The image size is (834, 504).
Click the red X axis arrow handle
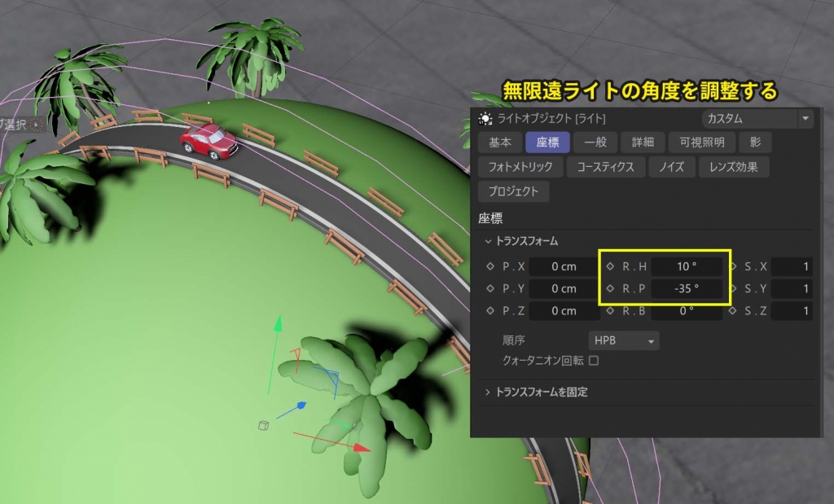pos(362,448)
